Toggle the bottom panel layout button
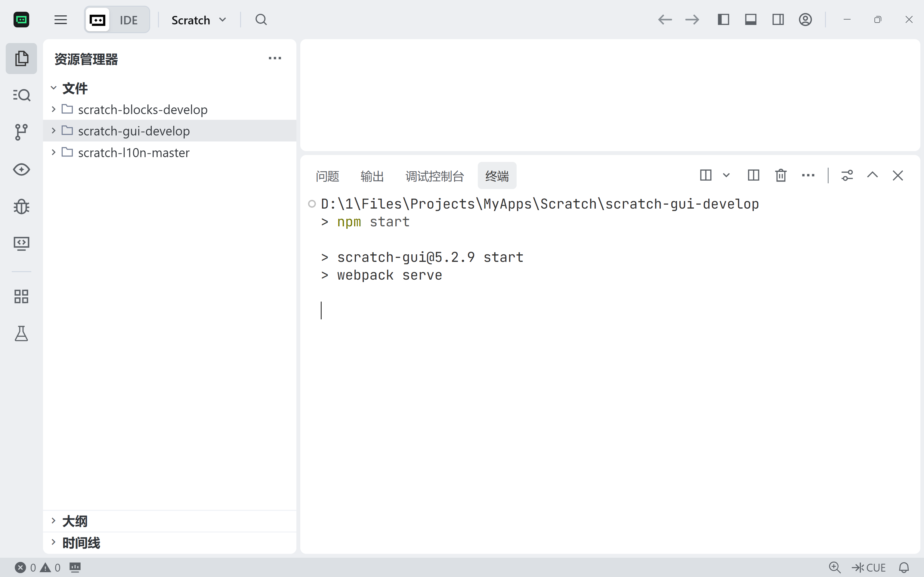This screenshot has width=924, height=577. point(750,20)
